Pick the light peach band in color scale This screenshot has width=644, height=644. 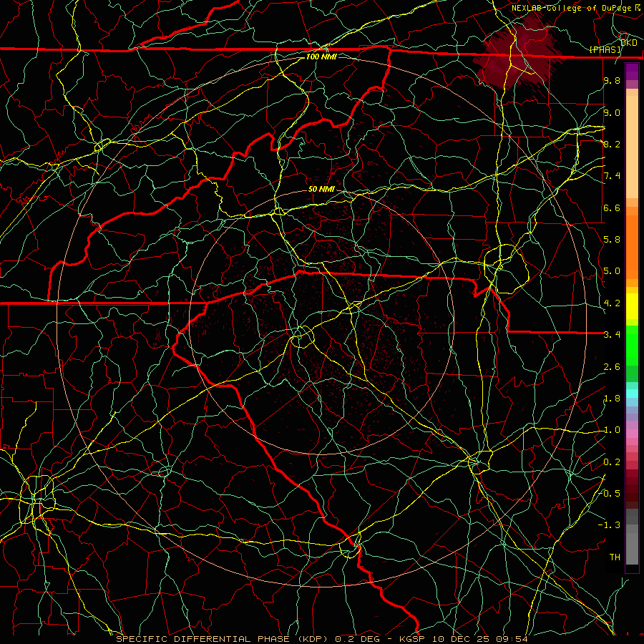[632, 148]
